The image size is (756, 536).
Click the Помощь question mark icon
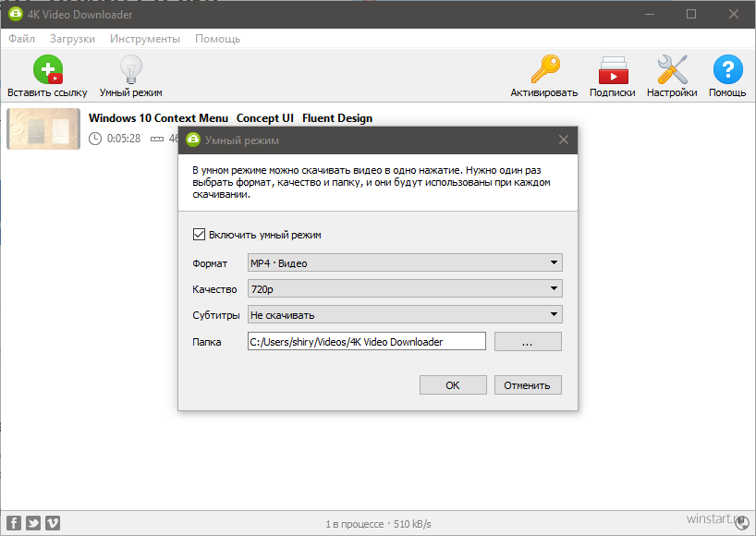727,69
